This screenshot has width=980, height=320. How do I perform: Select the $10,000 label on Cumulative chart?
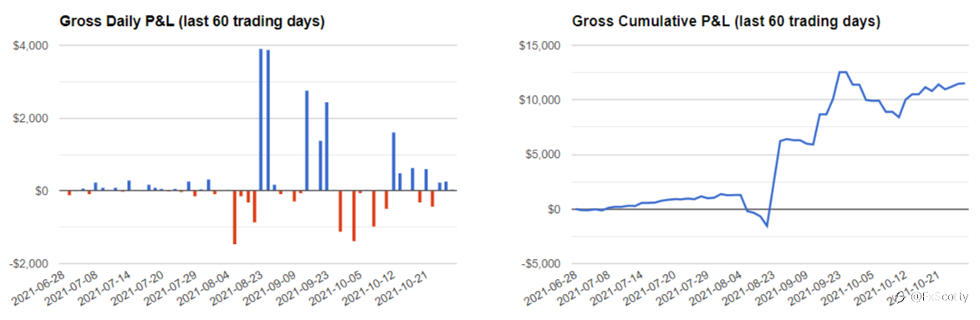point(538,100)
